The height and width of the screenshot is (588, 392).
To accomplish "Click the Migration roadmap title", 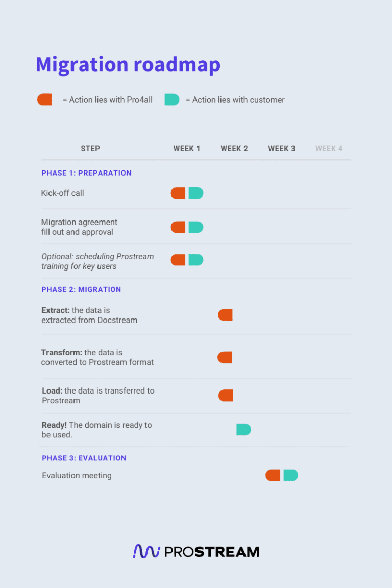I will pyautogui.click(x=128, y=65).
